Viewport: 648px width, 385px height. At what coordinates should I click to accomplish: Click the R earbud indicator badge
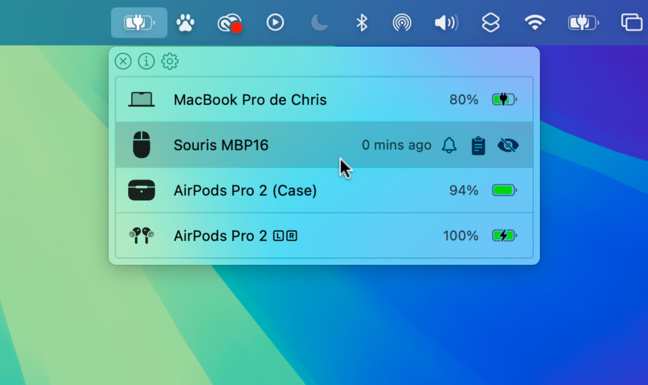click(292, 236)
